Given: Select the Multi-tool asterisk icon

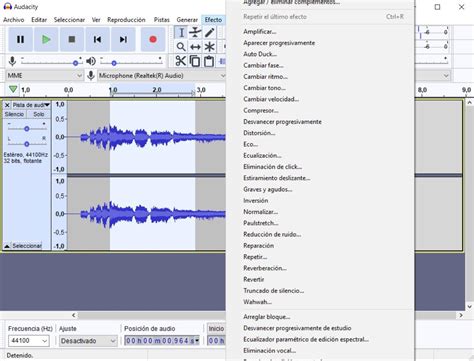Looking at the screenshot, I should point(209,47).
